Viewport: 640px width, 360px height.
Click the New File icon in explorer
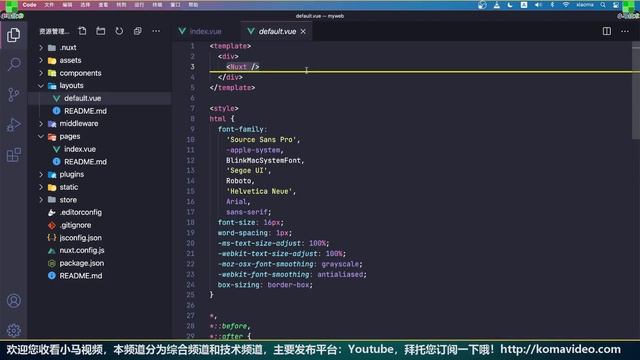pos(82,31)
